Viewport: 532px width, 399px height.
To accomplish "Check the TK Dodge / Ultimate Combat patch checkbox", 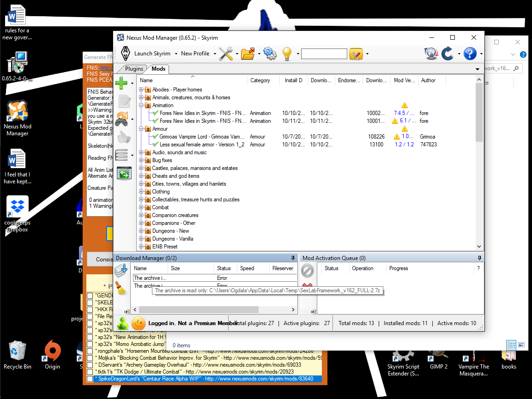I will pyautogui.click(x=90, y=372).
